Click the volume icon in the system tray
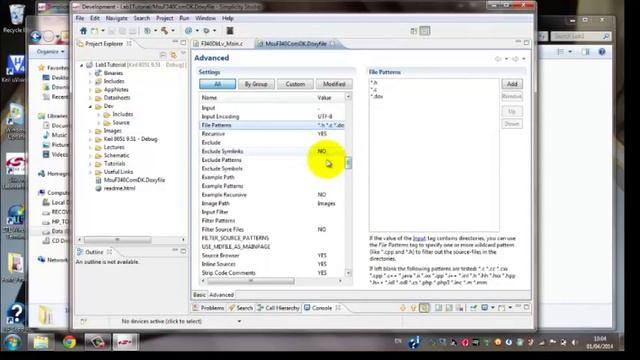Image resolution: width=640 pixels, height=360 pixels. click(575, 342)
